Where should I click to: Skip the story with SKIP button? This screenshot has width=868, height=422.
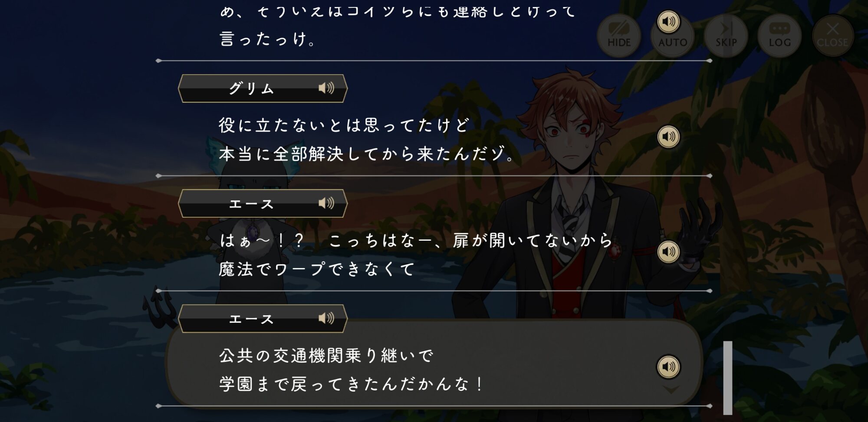(x=726, y=36)
